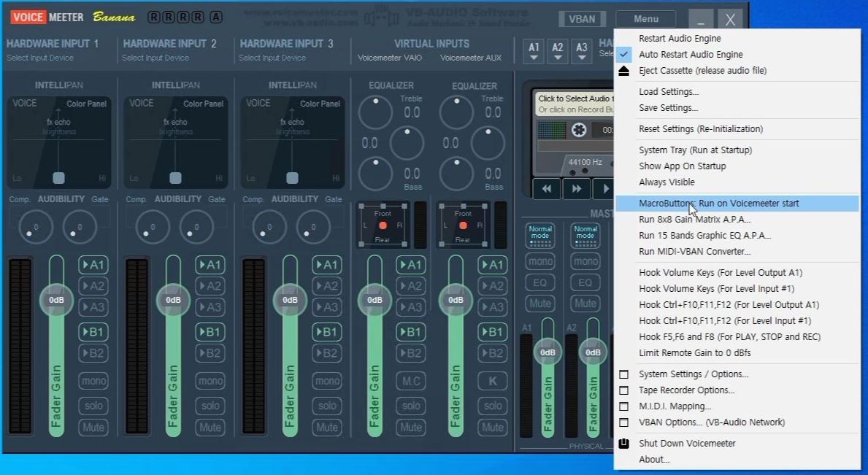
Task: Click A1 master bus fader knob
Action: [548, 353]
